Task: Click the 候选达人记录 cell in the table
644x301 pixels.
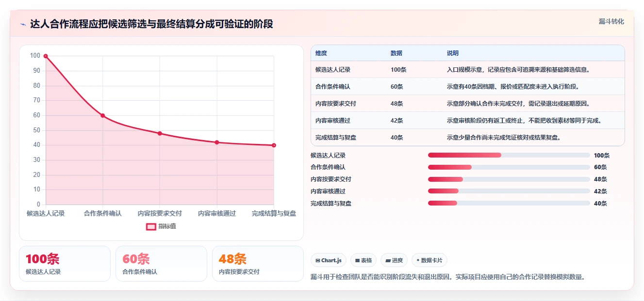Action: [x=333, y=70]
